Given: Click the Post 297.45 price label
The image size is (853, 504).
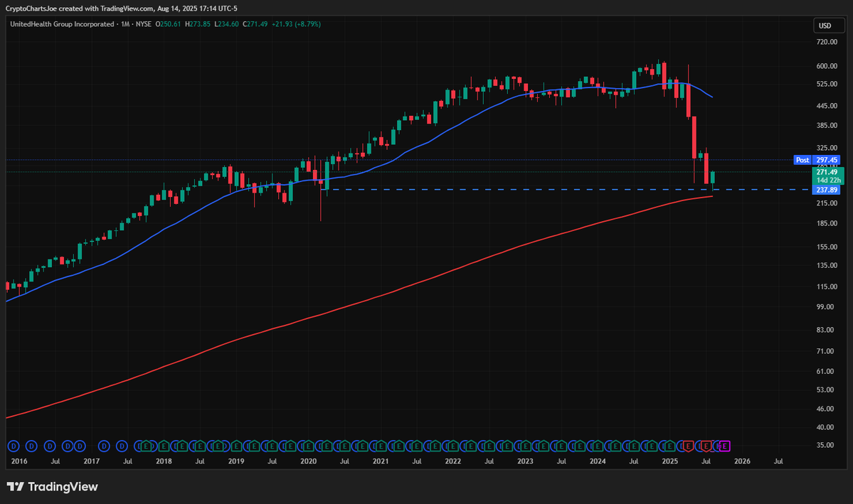Looking at the screenshot, I should point(817,160).
